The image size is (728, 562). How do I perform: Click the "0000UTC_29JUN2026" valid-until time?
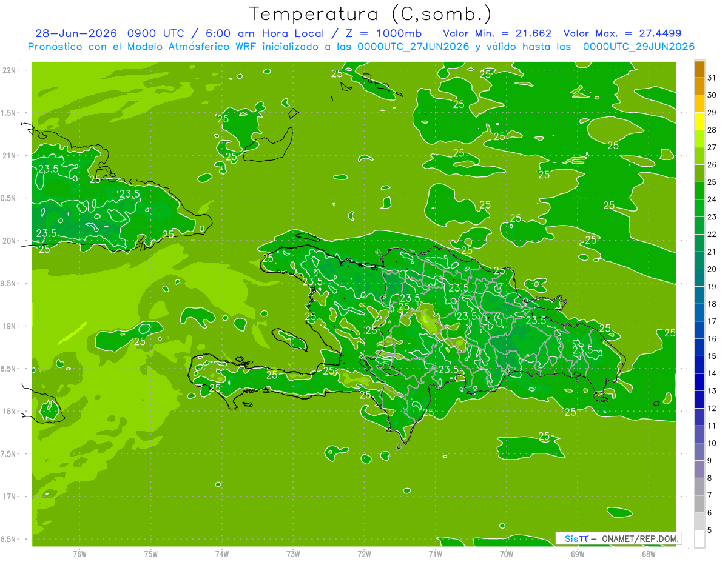[639, 47]
